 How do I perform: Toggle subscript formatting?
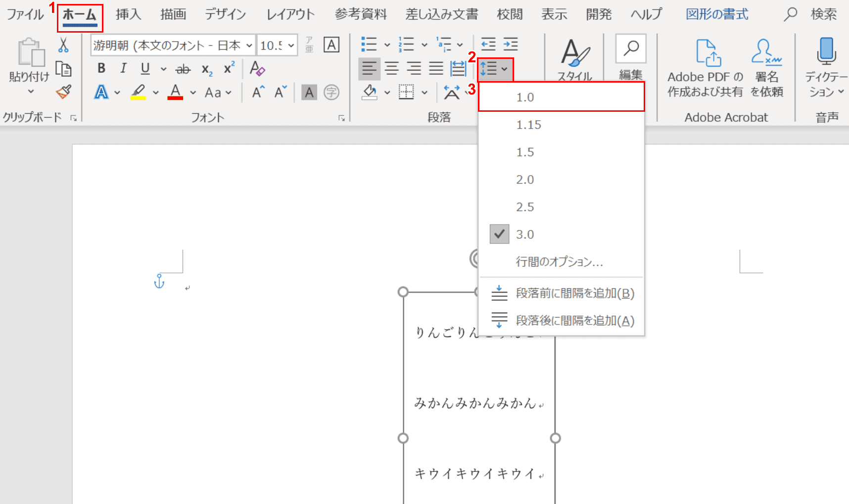pyautogui.click(x=207, y=69)
